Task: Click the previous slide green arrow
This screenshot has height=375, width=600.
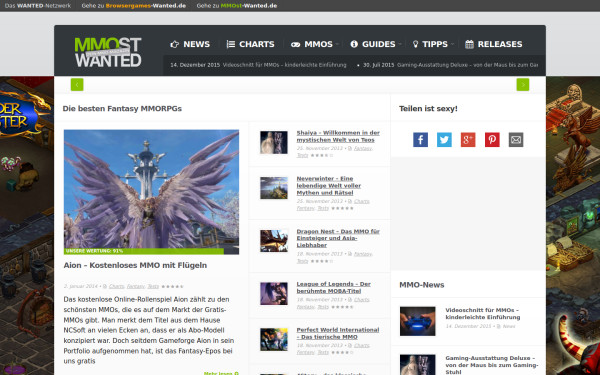Action: [77, 85]
